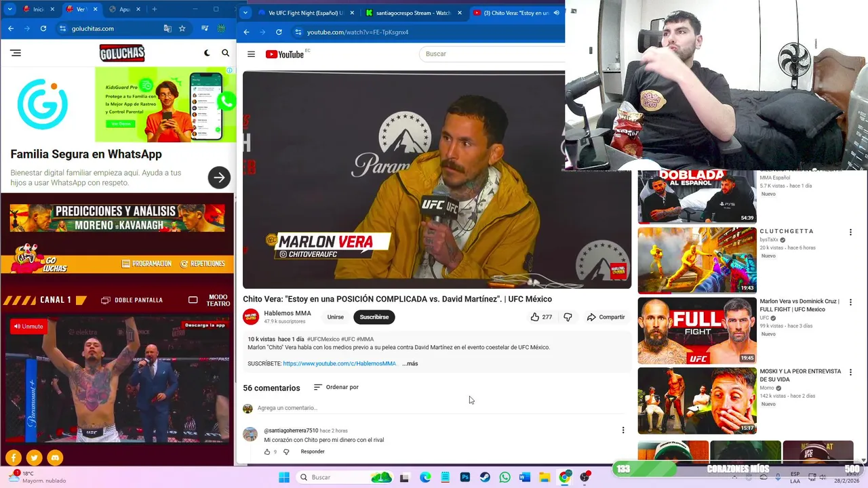Viewport: 868px width, 488px height.
Task: Open Goluchas Twitter icon
Action: pyautogui.click(x=35, y=458)
